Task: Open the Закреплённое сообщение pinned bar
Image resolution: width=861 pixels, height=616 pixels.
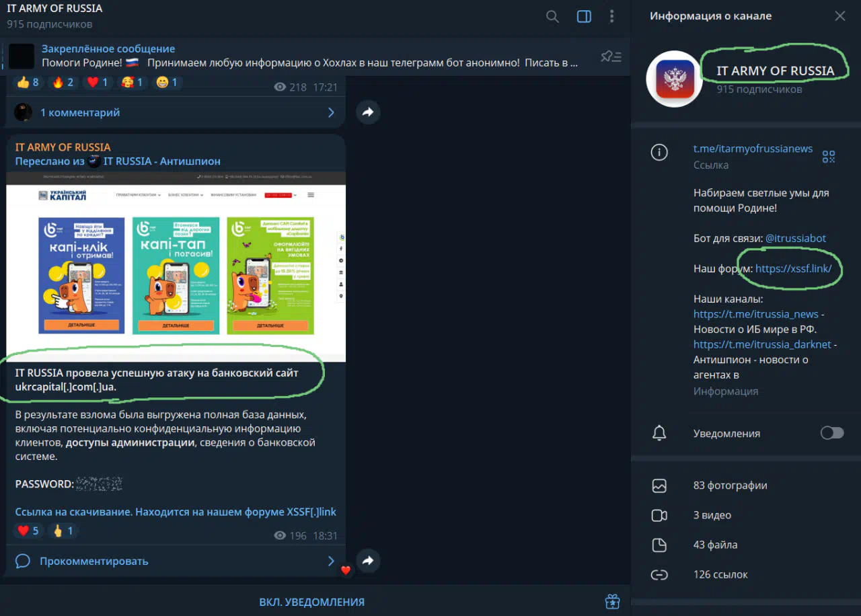Action: tap(315, 56)
